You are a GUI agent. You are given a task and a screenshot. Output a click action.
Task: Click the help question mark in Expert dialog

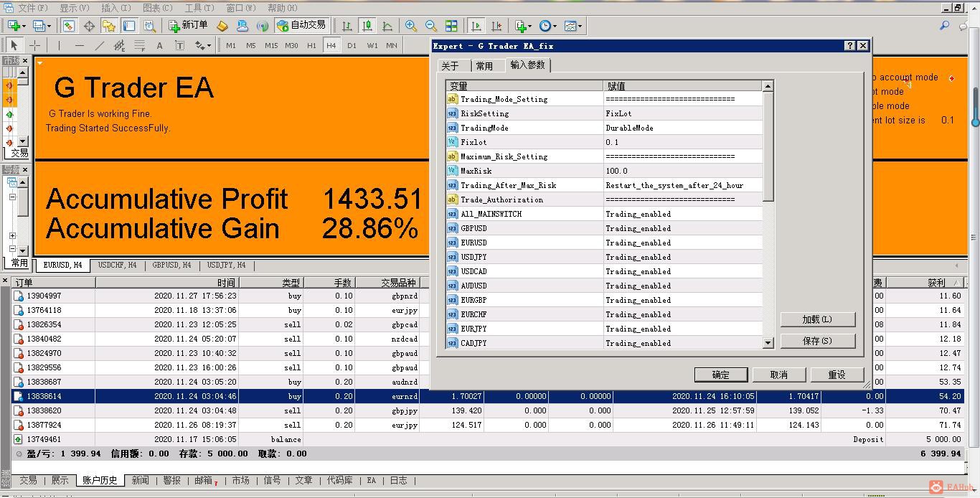tap(850, 45)
